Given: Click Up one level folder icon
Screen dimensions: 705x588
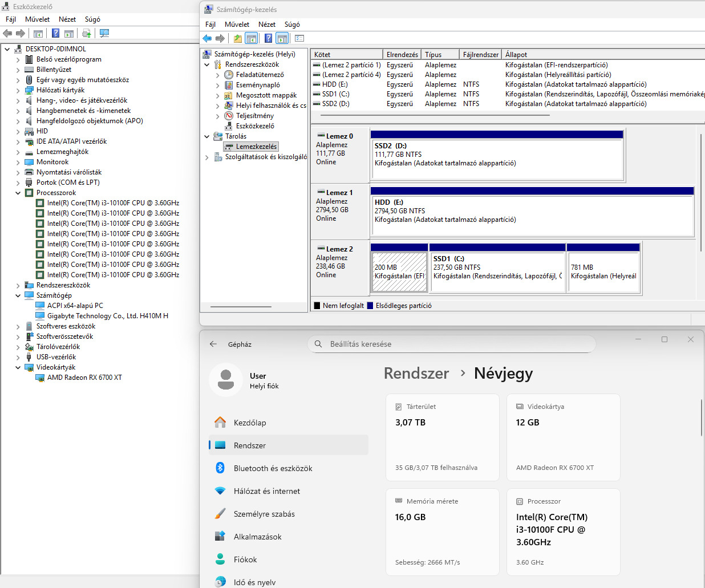Looking at the screenshot, I should 237,38.
